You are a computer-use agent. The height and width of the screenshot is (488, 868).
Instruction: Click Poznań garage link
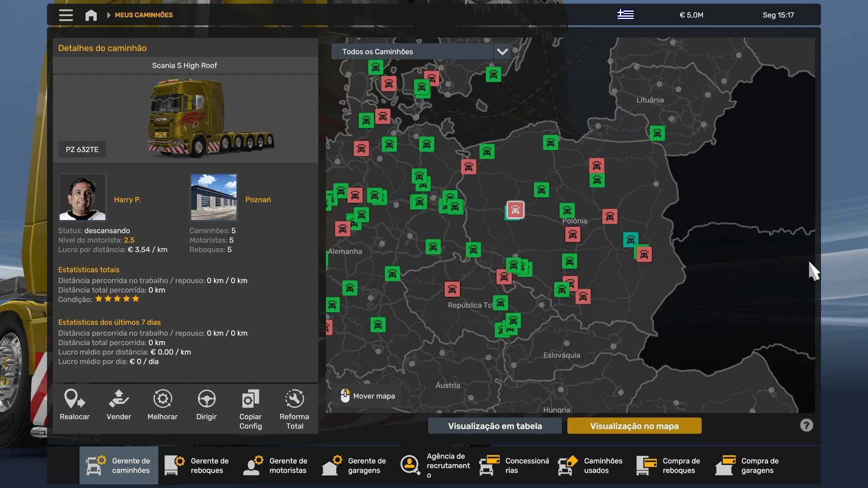tap(258, 199)
